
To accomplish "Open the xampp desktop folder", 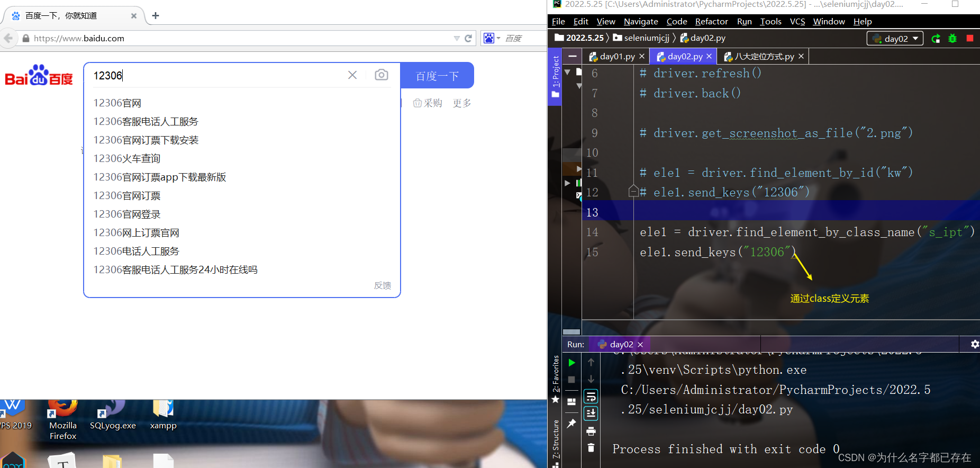I will pos(163,416).
